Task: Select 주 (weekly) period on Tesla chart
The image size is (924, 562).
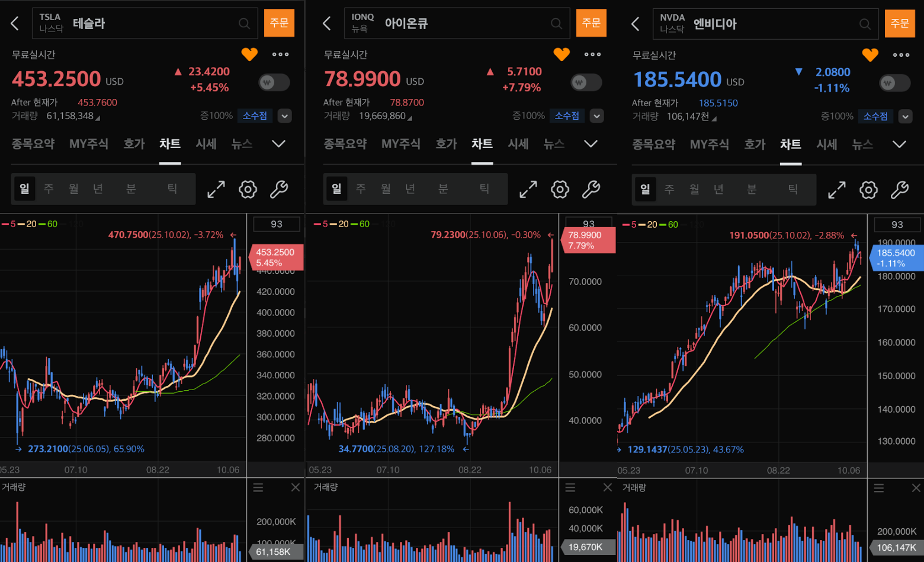Action: pyautogui.click(x=49, y=189)
